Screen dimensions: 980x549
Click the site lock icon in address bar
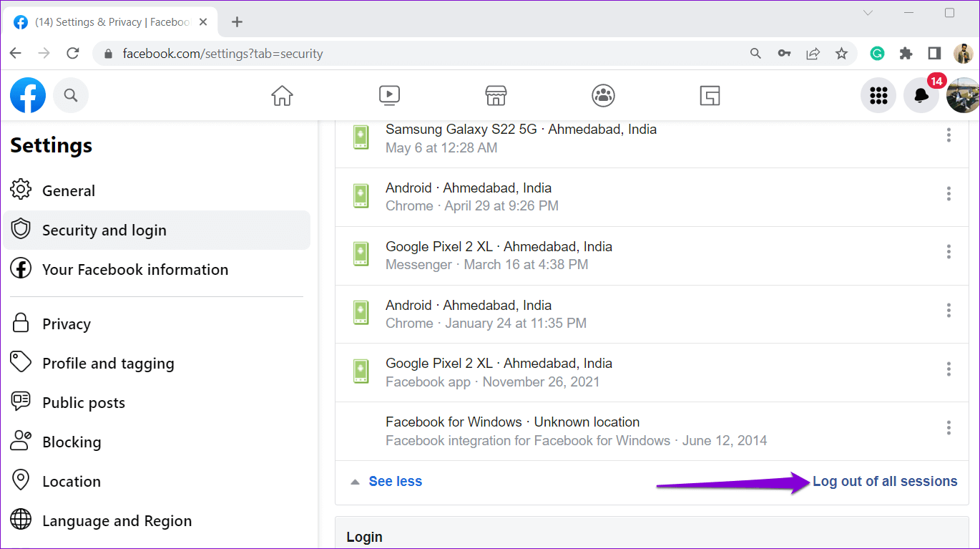(x=109, y=54)
